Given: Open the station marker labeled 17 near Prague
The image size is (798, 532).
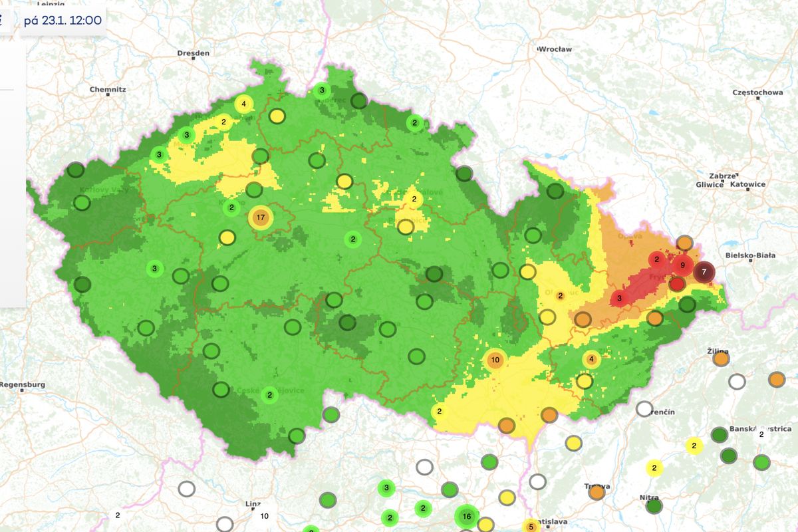Looking at the screenshot, I should [x=261, y=216].
